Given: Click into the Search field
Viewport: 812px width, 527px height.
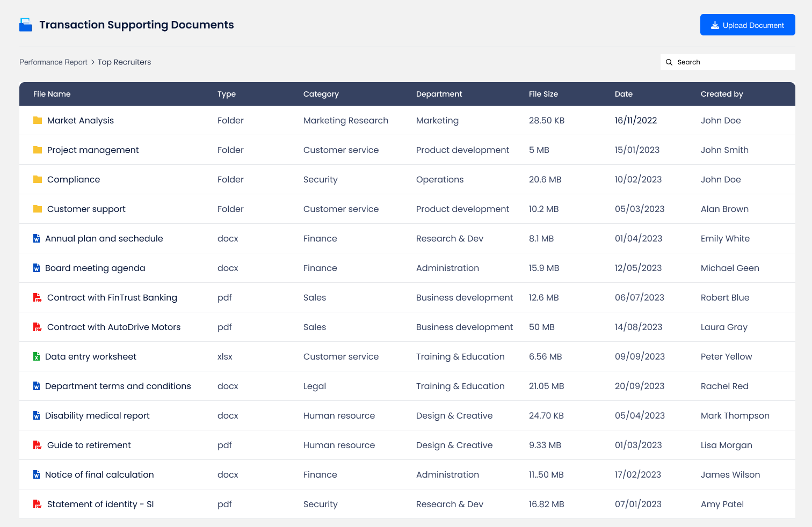Looking at the screenshot, I should (728, 62).
